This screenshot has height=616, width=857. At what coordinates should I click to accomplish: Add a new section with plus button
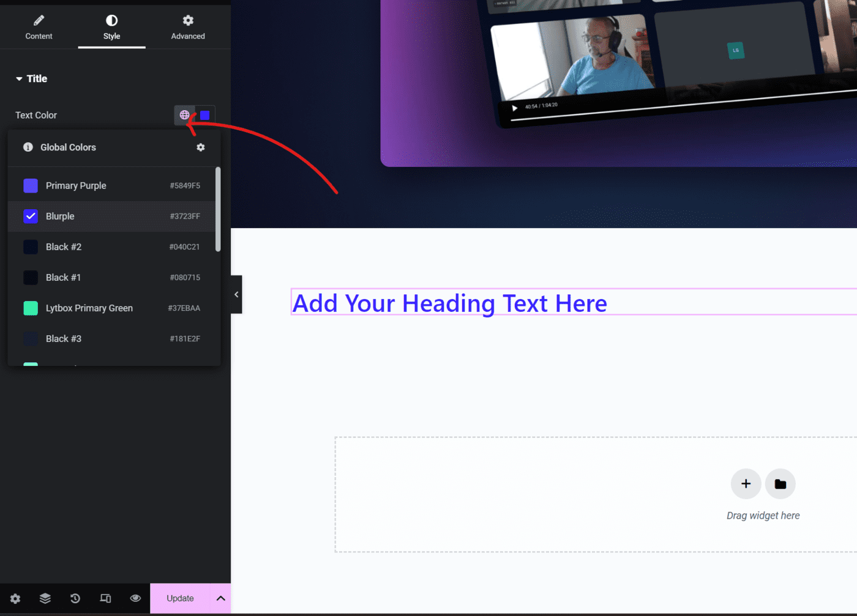pos(746,484)
